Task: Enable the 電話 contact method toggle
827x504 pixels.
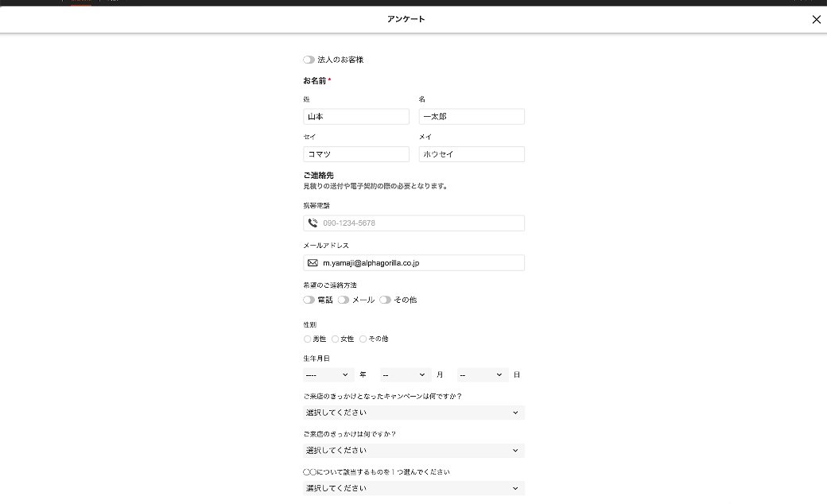Action: [x=309, y=300]
